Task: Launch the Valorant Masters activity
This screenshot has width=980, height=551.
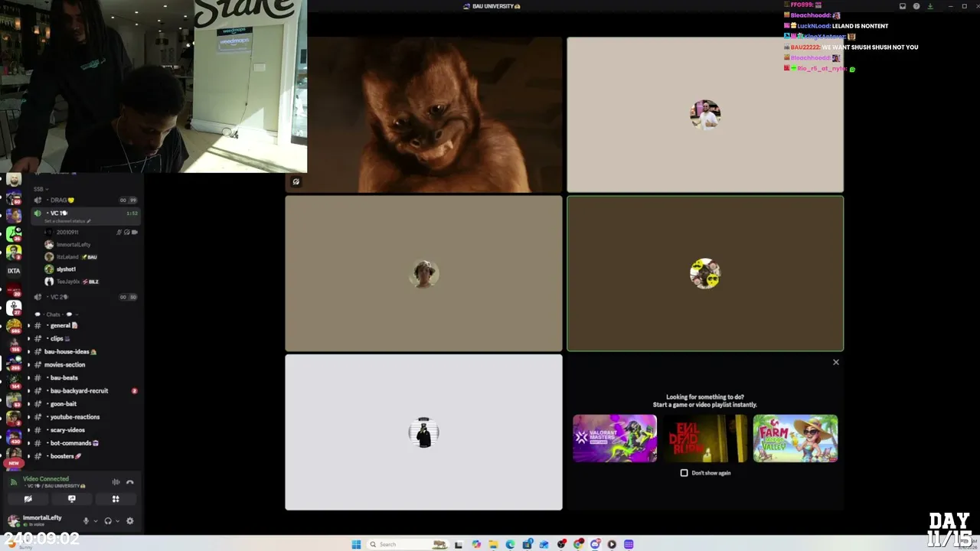Action: pyautogui.click(x=615, y=439)
